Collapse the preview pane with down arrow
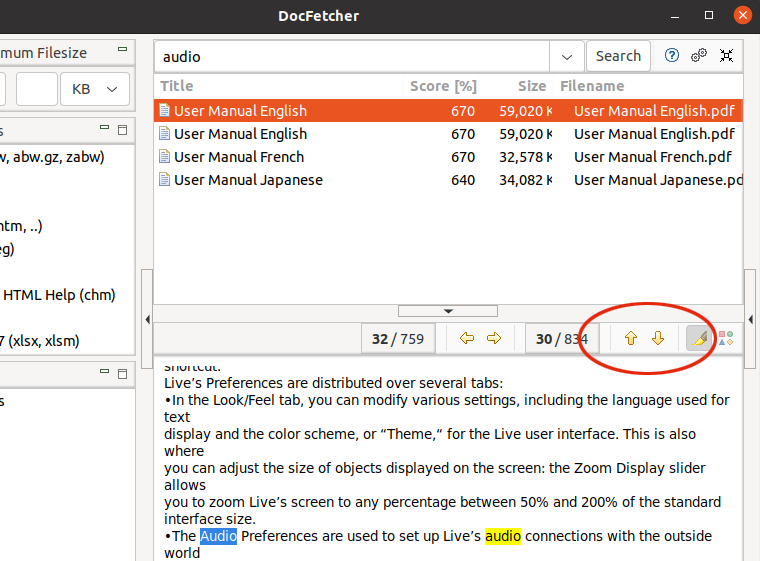Image resolution: width=760 pixels, height=561 pixels. pos(448,311)
